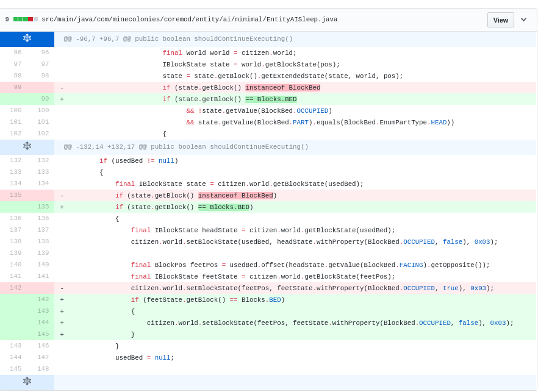
Task: Click the added line number 135
Action: (43, 207)
